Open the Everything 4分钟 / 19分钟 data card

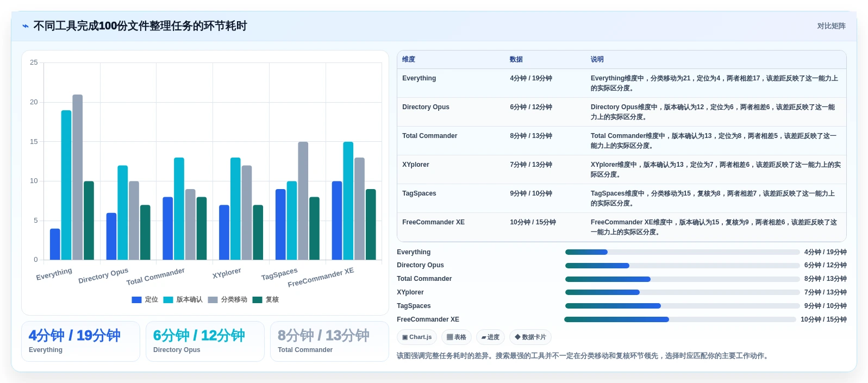80,341
